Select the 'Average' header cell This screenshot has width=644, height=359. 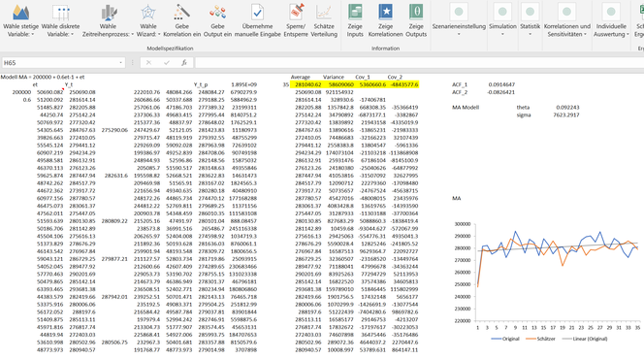301,77
